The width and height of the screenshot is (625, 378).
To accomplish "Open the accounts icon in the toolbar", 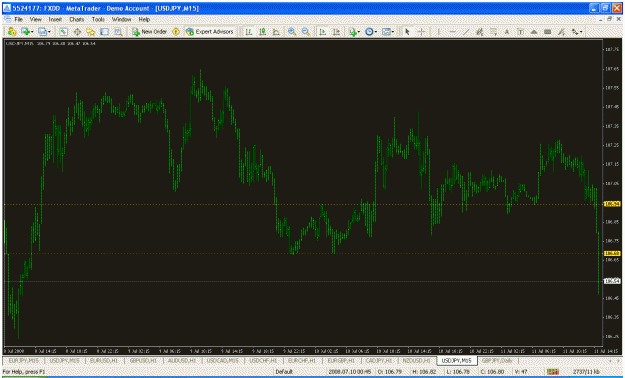I will click(x=12, y=32).
